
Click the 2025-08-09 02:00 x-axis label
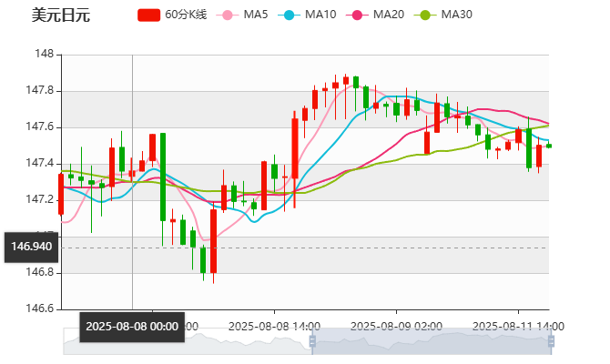coord(396,327)
